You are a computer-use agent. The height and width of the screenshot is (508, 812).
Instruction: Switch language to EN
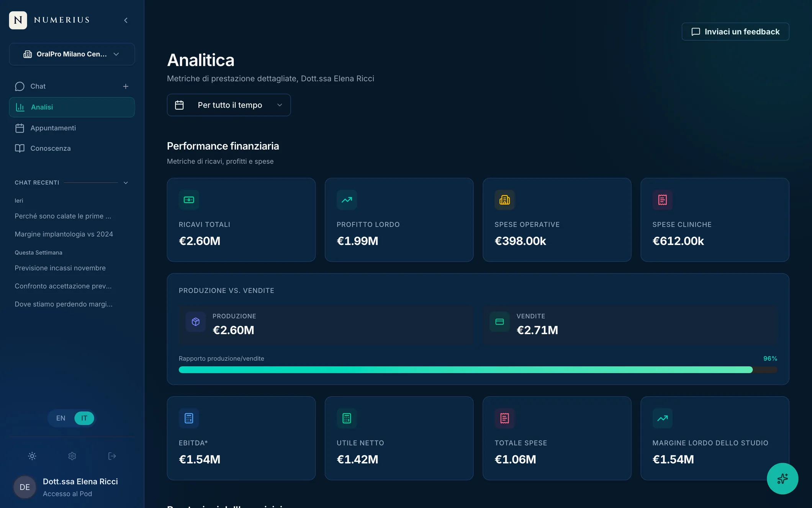coord(61,418)
